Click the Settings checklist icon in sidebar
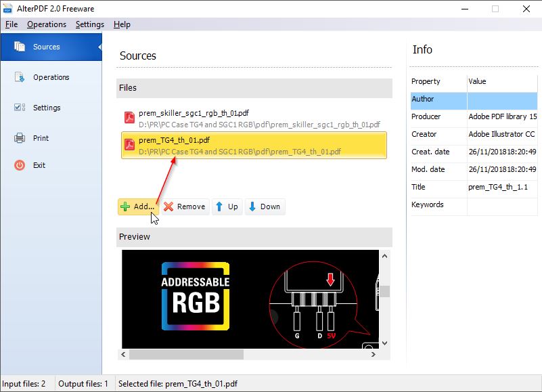Image resolution: width=542 pixels, height=392 pixels. point(20,107)
